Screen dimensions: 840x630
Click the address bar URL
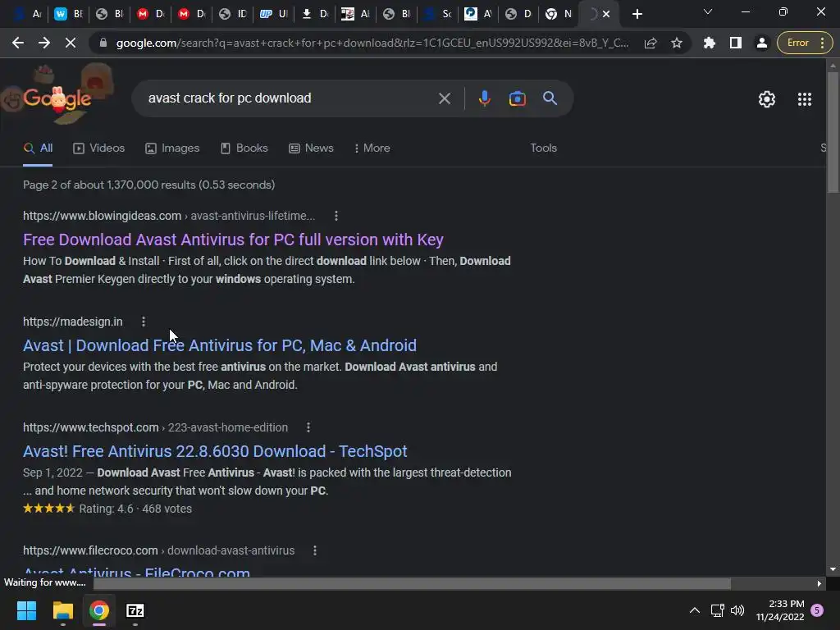click(372, 43)
